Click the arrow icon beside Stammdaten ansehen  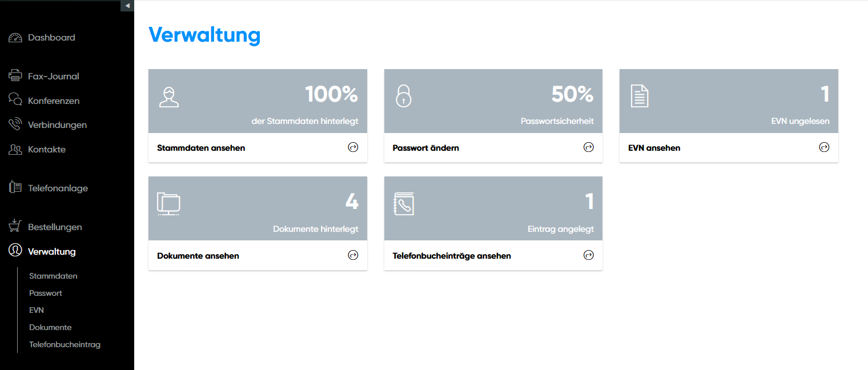click(x=353, y=147)
